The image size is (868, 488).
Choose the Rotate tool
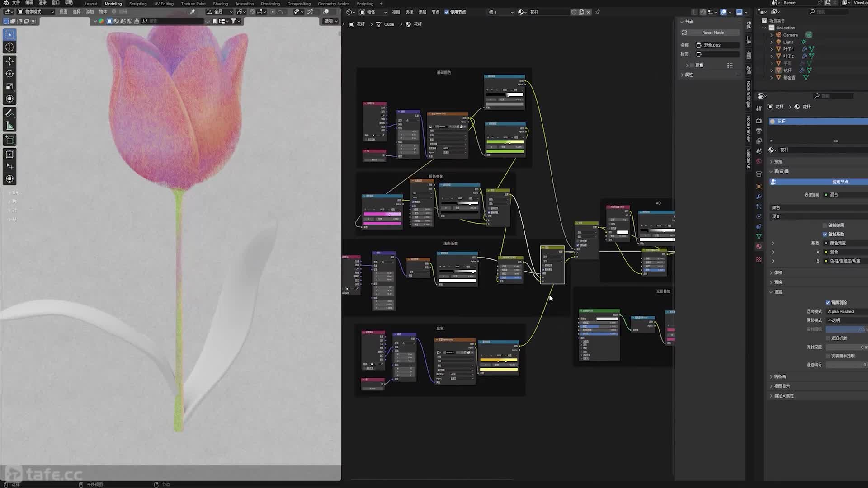click(9, 74)
